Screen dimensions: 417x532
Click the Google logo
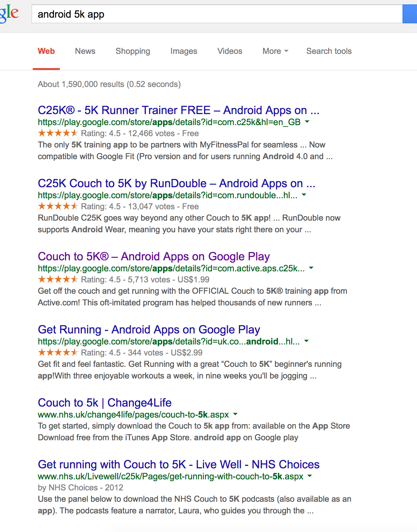coord(9,14)
